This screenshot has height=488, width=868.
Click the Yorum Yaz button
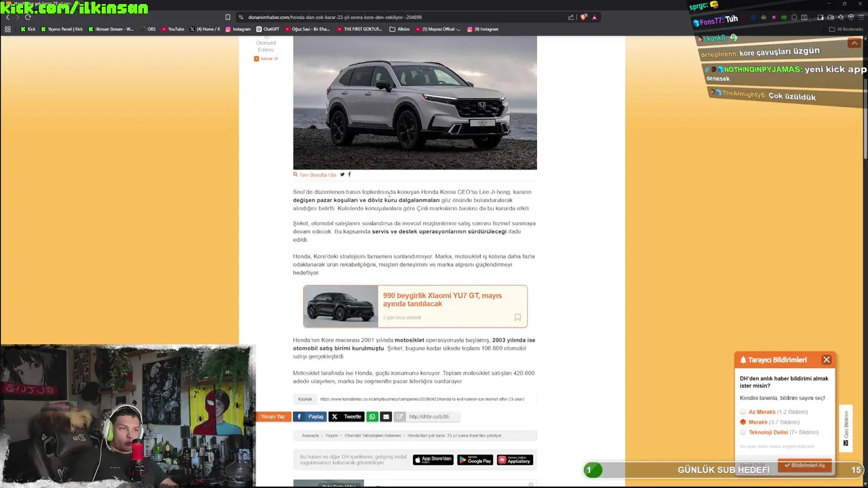273,417
